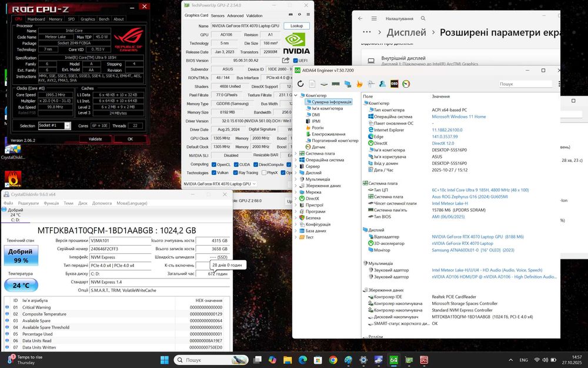This screenshot has width=588, height=368.
Task: Show hidden system tray icons chevron
Action: pos(510,360)
